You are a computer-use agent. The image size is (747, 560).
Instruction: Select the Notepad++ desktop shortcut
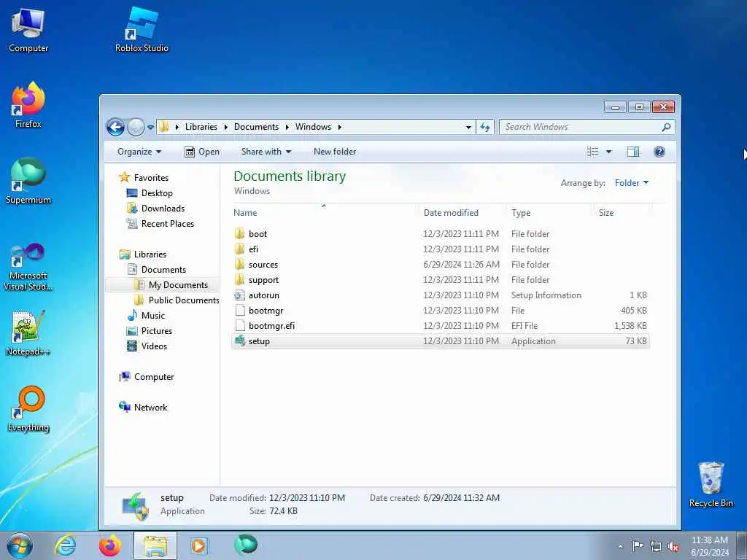point(28,332)
